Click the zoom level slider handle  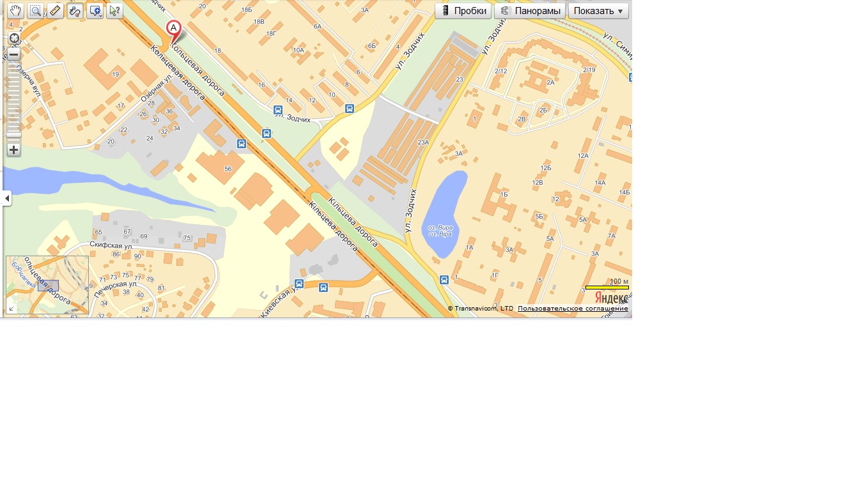coord(14,134)
